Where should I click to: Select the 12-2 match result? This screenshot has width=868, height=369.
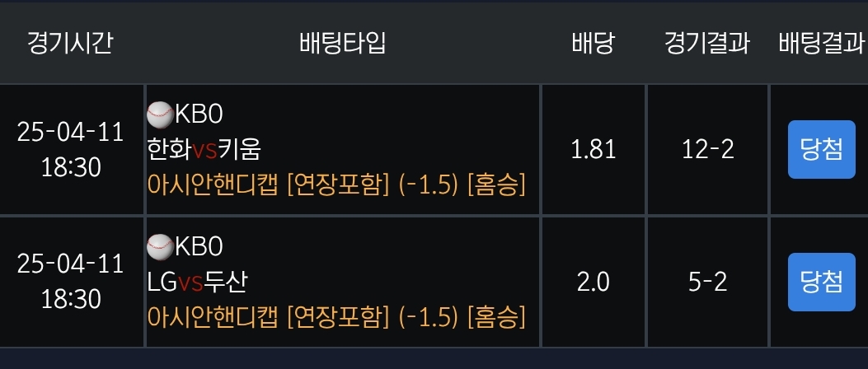pyautogui.click(x=708, y=149)
